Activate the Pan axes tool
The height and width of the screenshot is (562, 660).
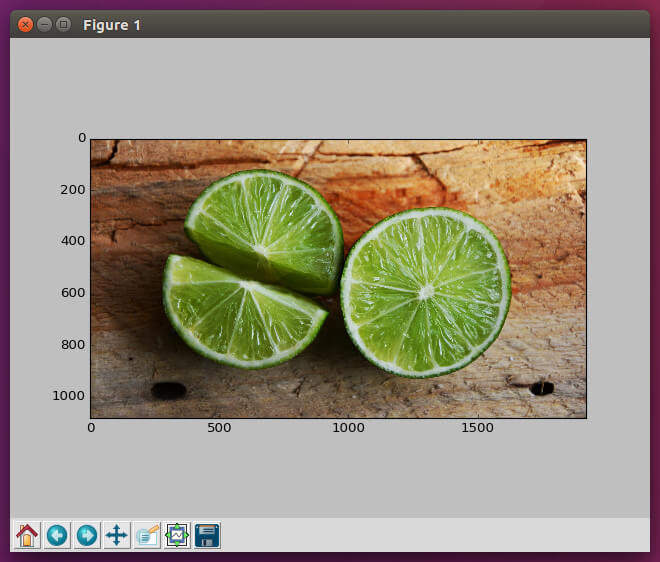tap(117, 536)
